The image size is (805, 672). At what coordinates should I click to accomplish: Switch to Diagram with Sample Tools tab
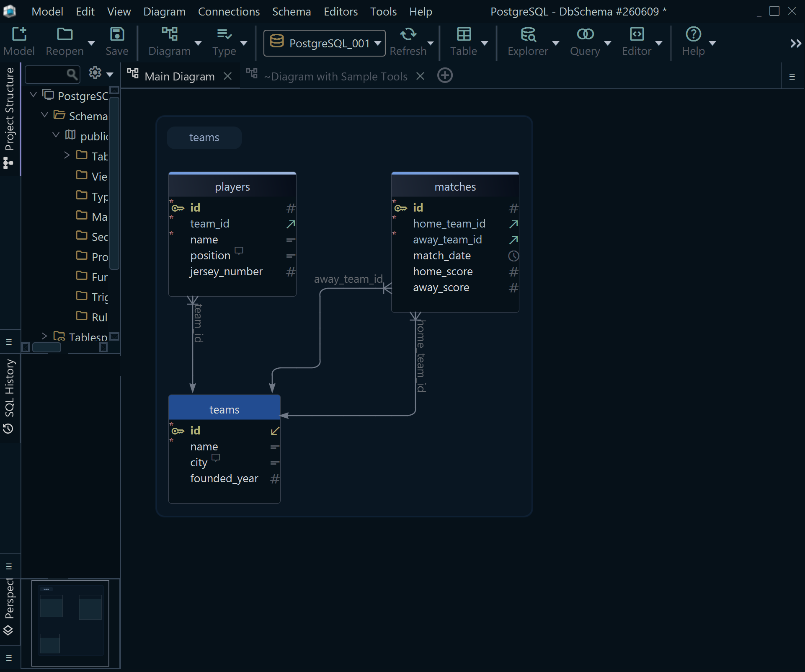pos(335,77)
